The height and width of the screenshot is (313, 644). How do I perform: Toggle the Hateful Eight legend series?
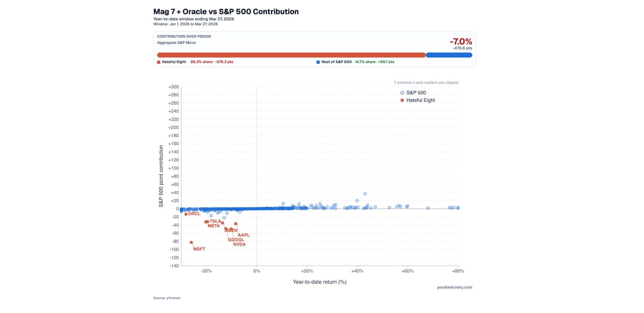(x=420, y=100)
